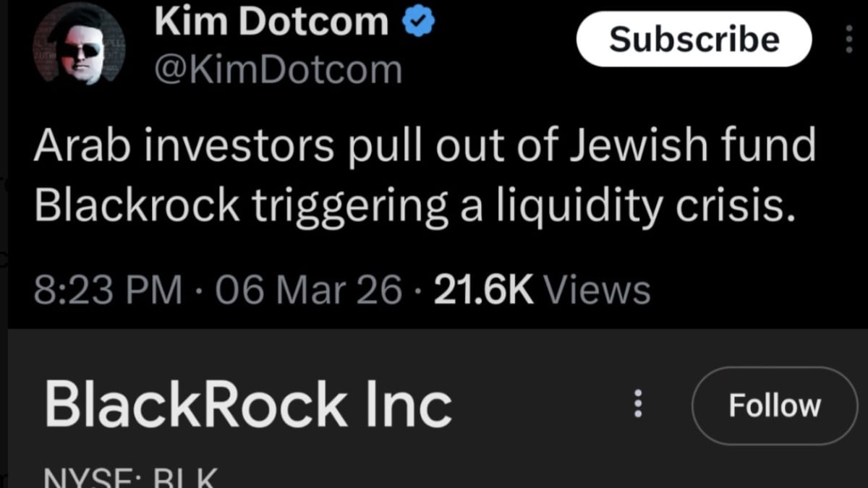This screenshot has width=868, height=488.
Task: Click the blue verified checkmark badge
Action: coord(418,23)
